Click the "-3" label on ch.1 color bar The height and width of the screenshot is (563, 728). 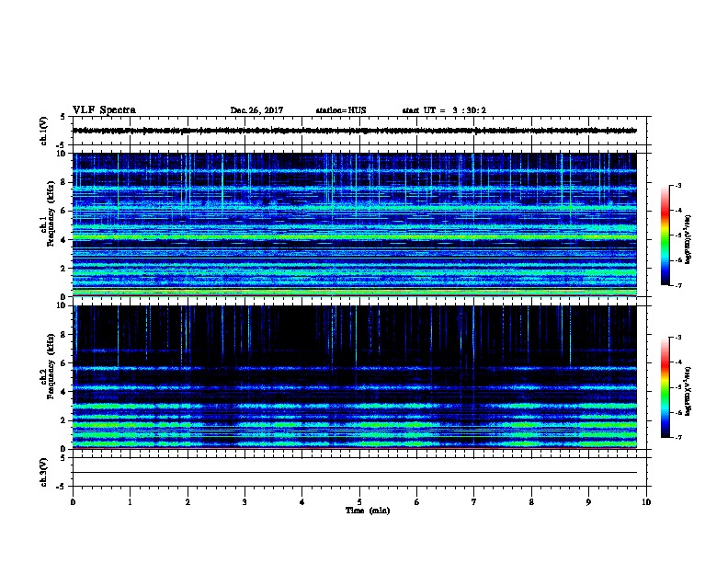coord(678,185)
